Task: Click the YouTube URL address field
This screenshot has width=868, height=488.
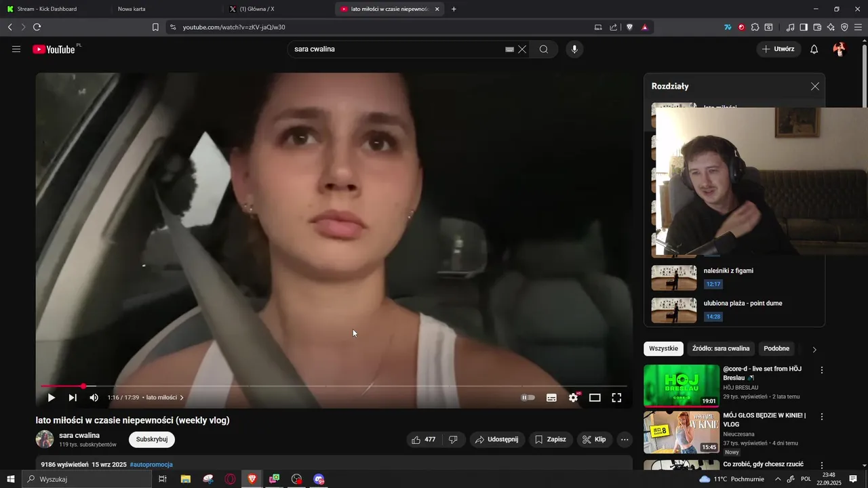Action: pyautogui.click(x=380, y=27)
